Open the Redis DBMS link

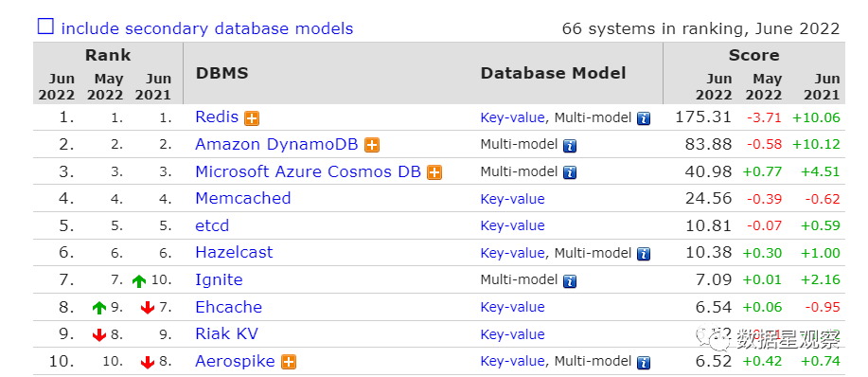217,117
